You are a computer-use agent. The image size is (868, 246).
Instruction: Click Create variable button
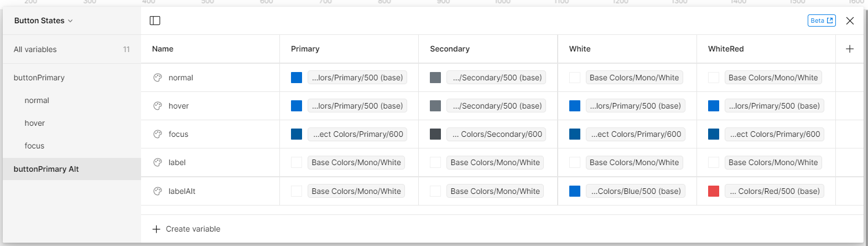tap(186, 229)
